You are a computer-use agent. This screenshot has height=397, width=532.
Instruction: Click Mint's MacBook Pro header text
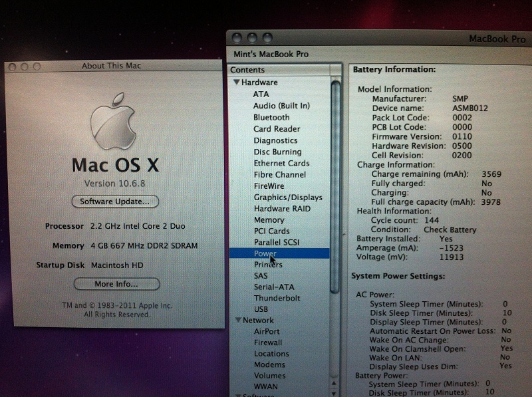pos(271,55)
